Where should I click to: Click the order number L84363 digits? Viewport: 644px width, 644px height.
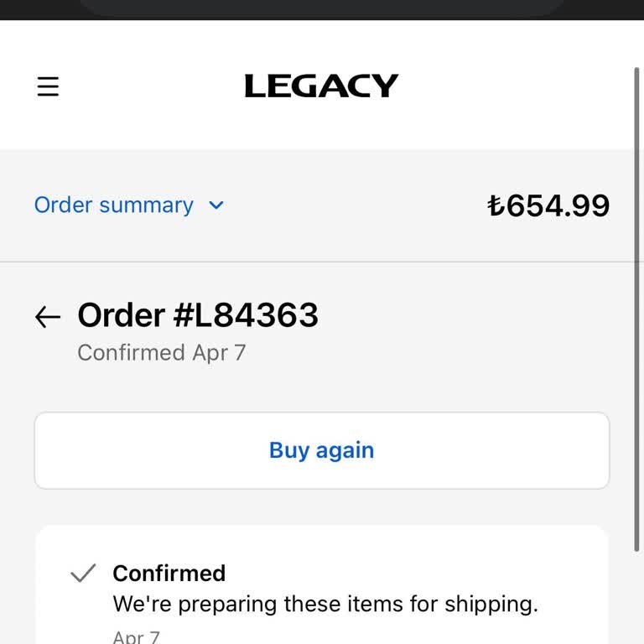click(256, 315)
